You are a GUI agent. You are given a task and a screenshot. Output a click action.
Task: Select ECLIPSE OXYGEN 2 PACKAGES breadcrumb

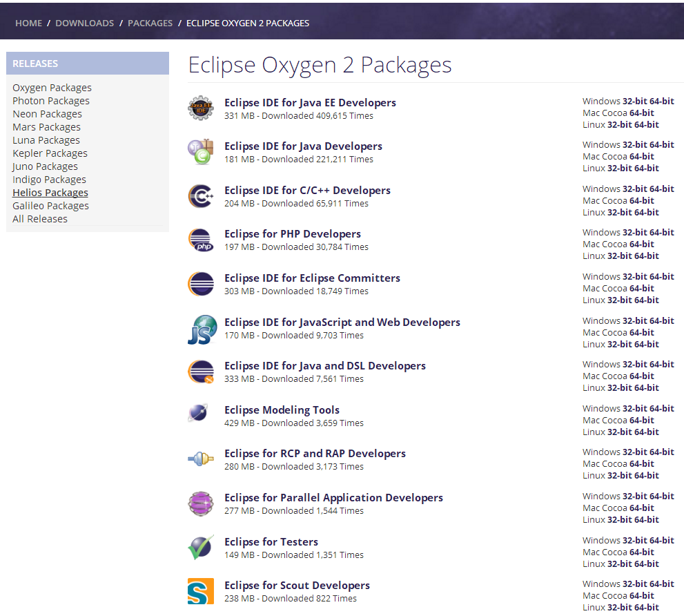tap(248, 23)
